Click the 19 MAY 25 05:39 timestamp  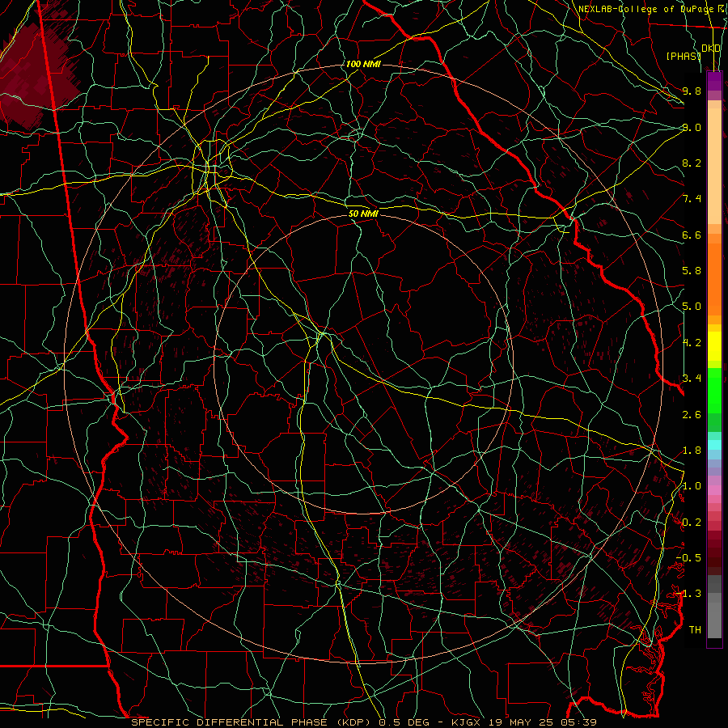coord(542,722)
